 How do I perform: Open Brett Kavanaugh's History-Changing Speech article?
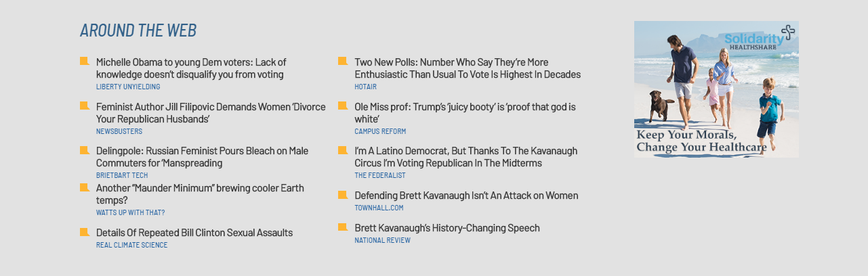point(447,228)
